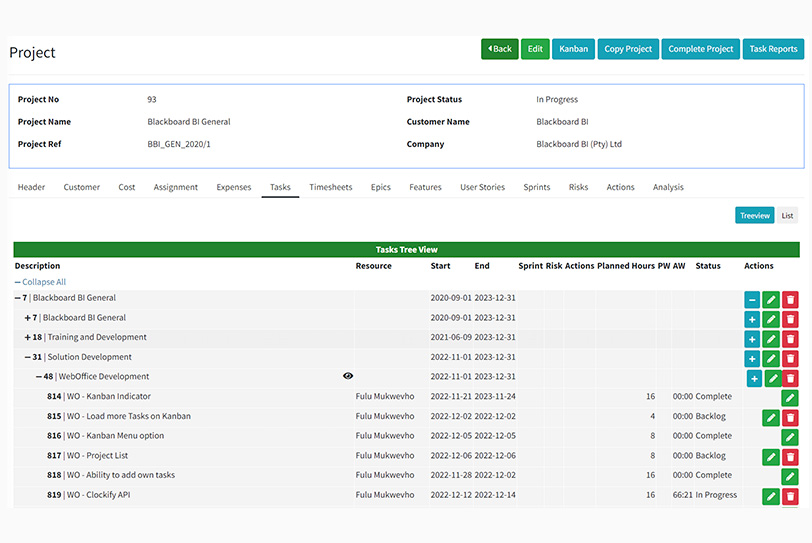Collapse the 31 Solution Development node
Viewport: 812px width, 543px height.
pyautogui.click(x=28, y=357)
